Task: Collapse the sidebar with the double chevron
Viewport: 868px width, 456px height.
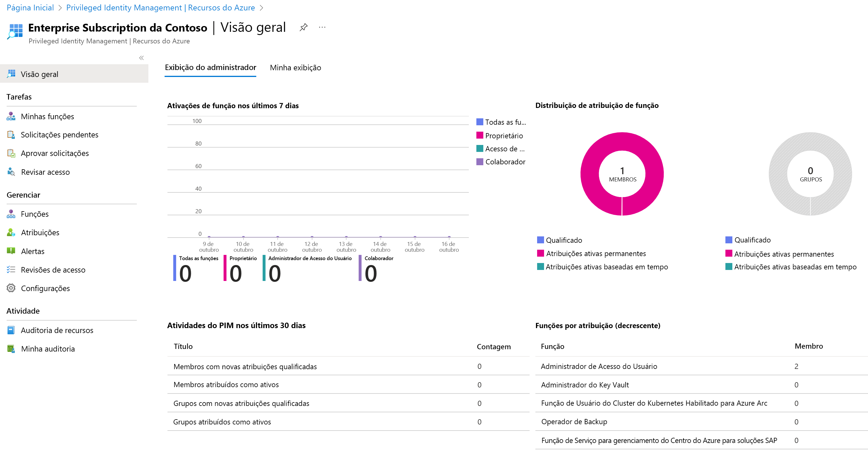Action: click(x=141, y=58)
